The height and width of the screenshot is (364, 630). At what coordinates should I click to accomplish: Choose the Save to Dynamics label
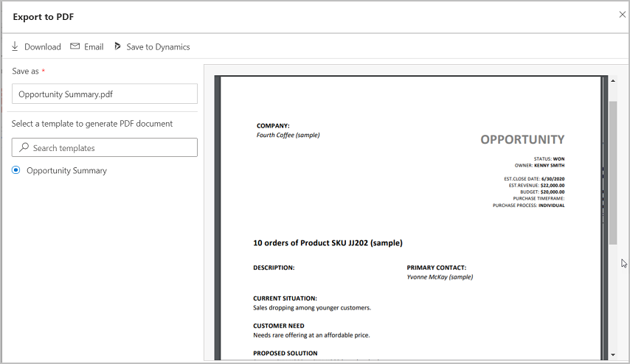coord(158,46)
